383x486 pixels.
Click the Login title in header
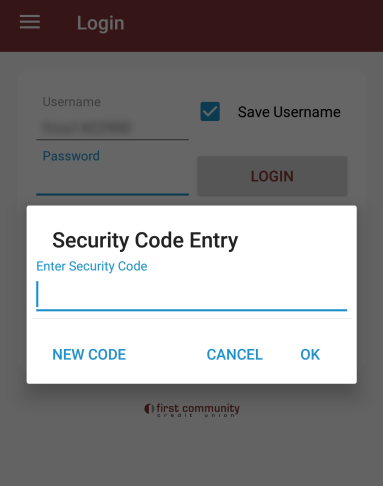[x=101, y=23]
